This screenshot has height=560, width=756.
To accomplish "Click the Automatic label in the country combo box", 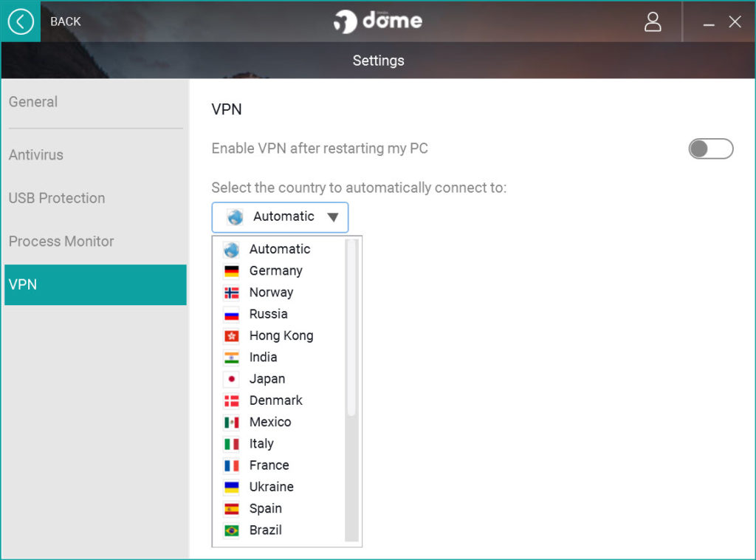I will pos(283,216).
